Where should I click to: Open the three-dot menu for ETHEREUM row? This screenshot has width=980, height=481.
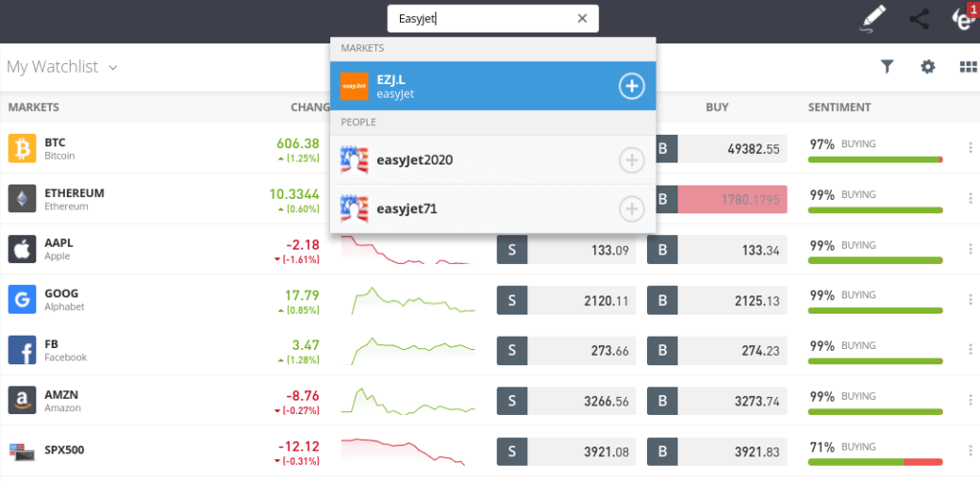pyautogui.click(x=970, y=199)
